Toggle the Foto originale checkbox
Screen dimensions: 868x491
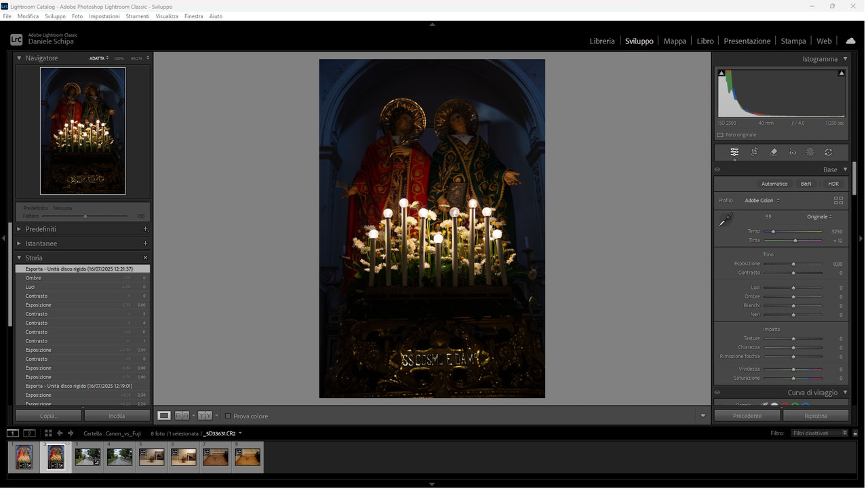pyautogui.click(x=720, y=135)
